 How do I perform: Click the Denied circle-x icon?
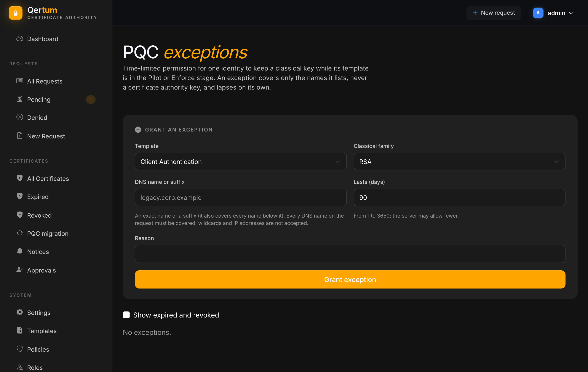pyautogui.click(x=19, y=117)
